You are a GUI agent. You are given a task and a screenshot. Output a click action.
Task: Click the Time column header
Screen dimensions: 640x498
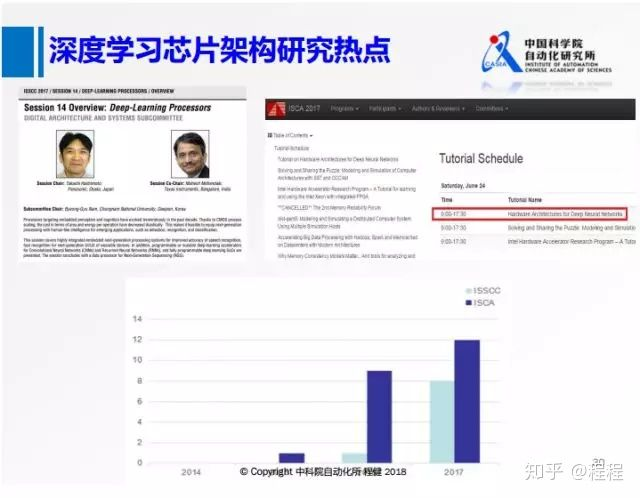tap(447, 200)
